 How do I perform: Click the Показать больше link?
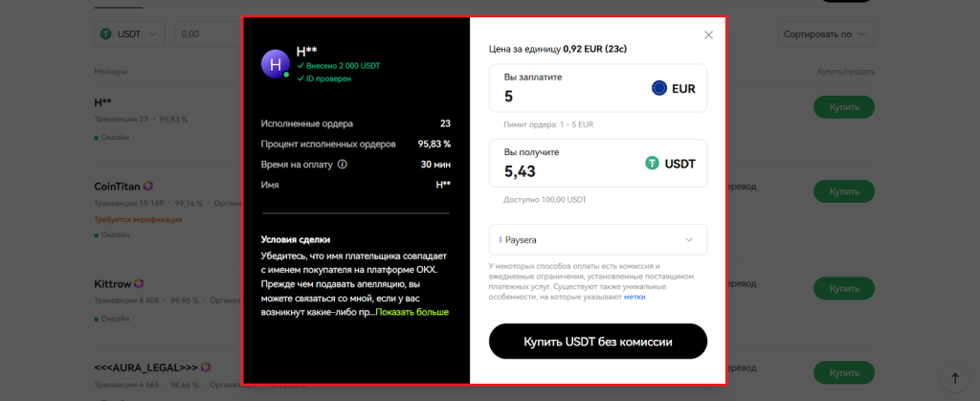412,312
